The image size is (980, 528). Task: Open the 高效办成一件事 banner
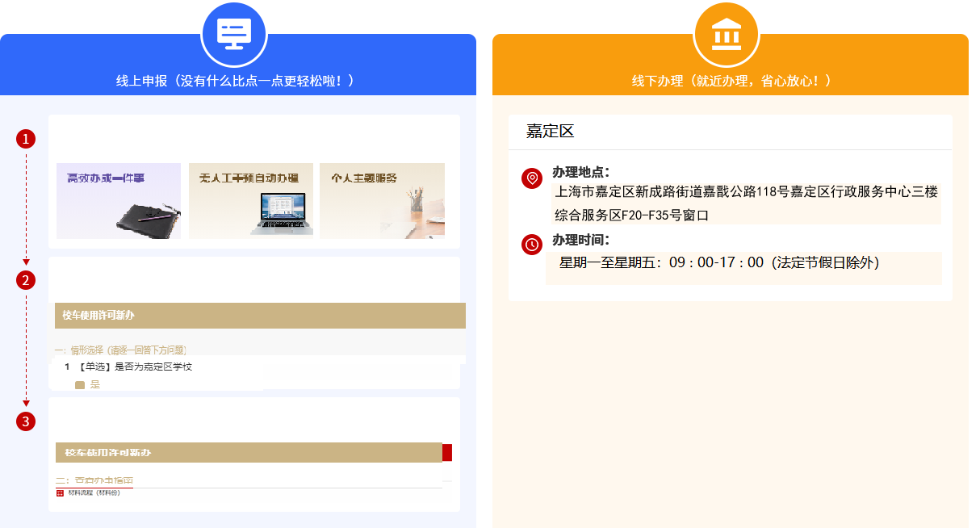119,201
